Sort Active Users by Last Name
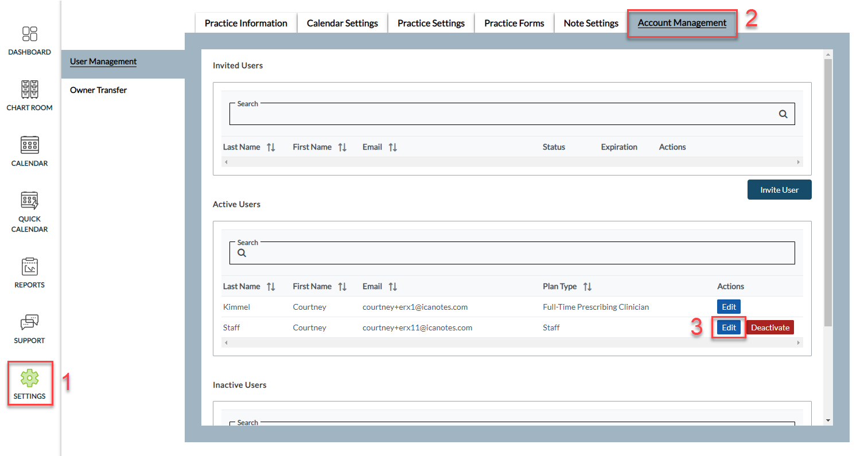The width and height of the screenshot is (868, 456). pos(271,287)
